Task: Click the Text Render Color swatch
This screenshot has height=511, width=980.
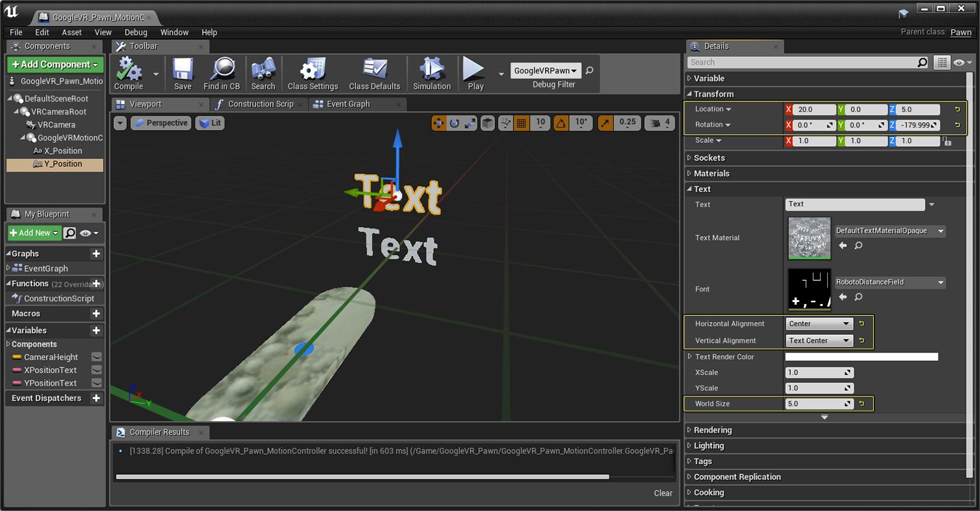Action: coord(861,357)
